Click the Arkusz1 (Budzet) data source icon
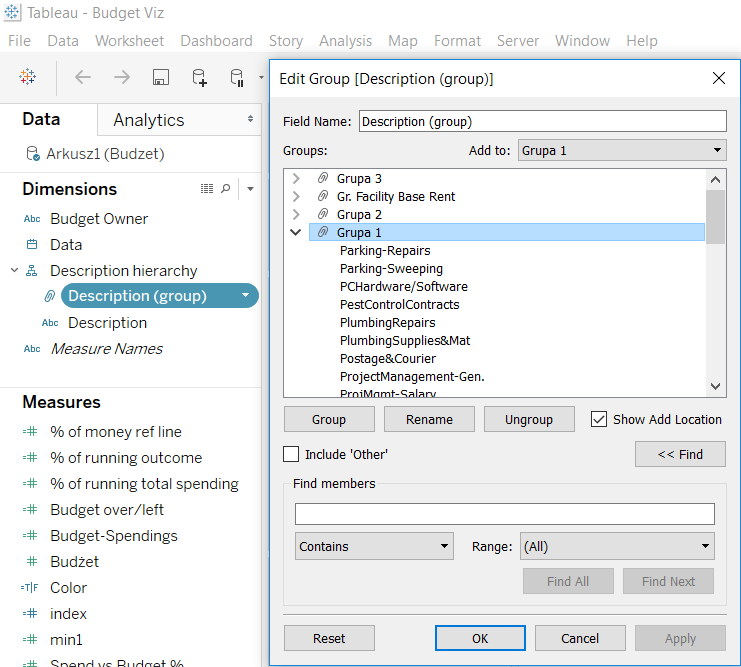Image resolution: width=741 pixels, height=667 pixels. [x=33, y=154]
